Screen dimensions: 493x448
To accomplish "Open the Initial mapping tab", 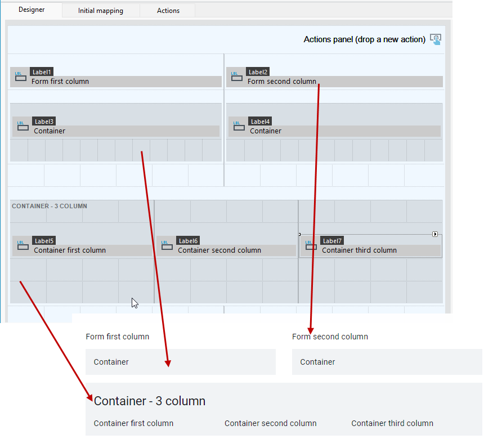I will [x=101, y=11].
